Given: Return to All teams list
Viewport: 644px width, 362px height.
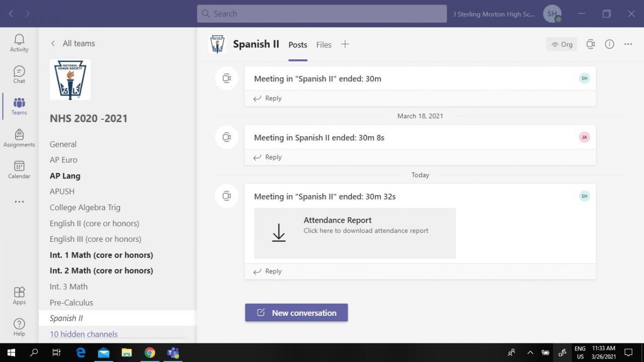Looking at the screenshot, I should (73, 43).
